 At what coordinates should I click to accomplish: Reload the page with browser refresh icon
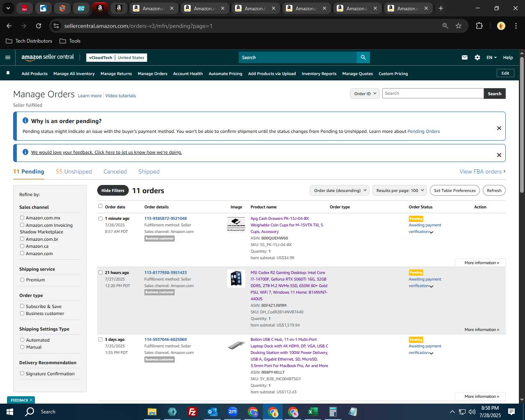39,26
